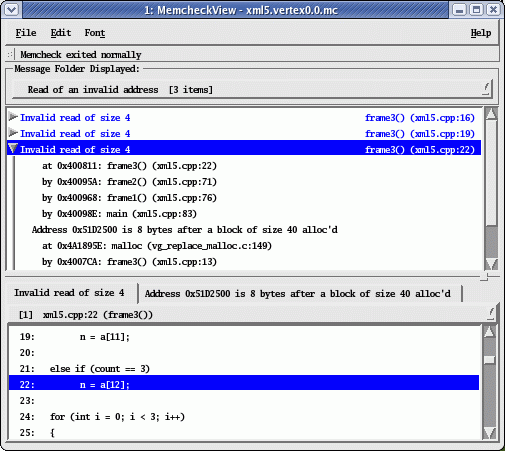The height and width of the screenshot is (451, 505).
Task: Open the Font menu
Action: (x=95, y=33)
